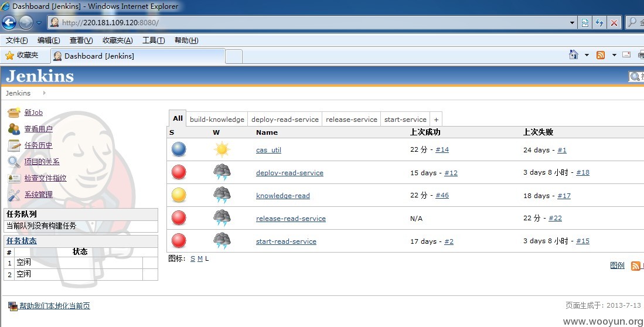Image resolution: width=644 pixels, height=327 pixels.
Task: Click the 项目的关系 magnifier icon
Action: coord(14,162)
